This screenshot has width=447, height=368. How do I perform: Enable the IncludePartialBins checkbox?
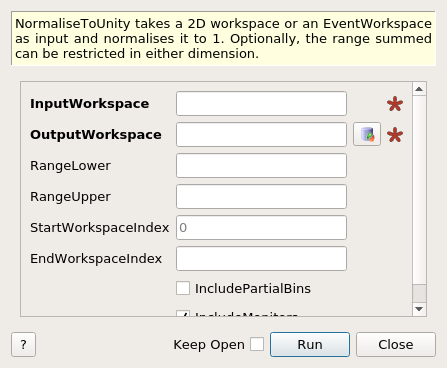tap(183, 288)
